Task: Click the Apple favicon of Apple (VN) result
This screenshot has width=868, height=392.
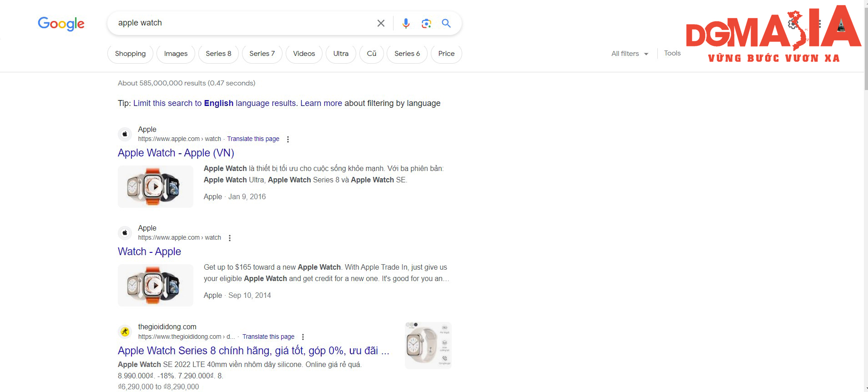Action: pyautogui.click(x=125, y=134)
